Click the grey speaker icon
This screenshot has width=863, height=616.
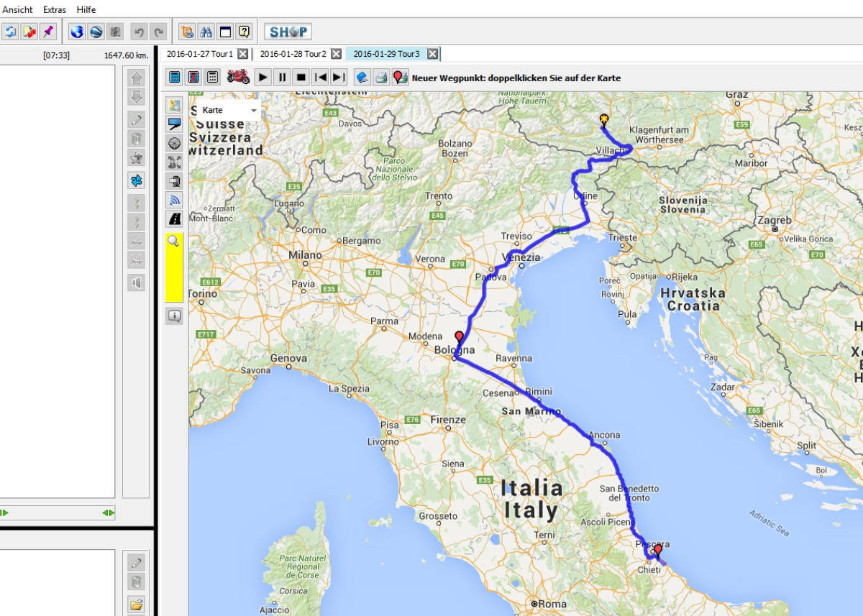coord(136,282)
